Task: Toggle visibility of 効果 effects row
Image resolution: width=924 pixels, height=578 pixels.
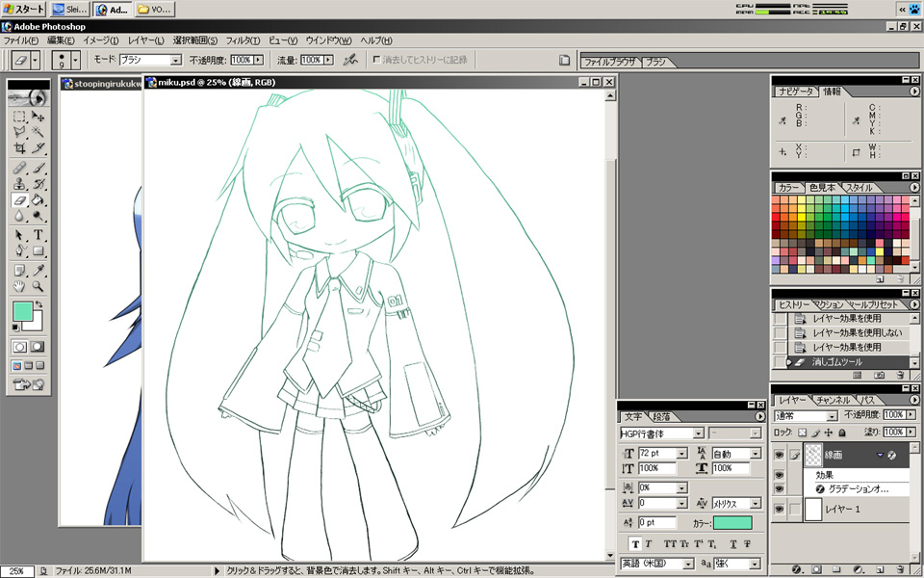Action: click(779, 475)
